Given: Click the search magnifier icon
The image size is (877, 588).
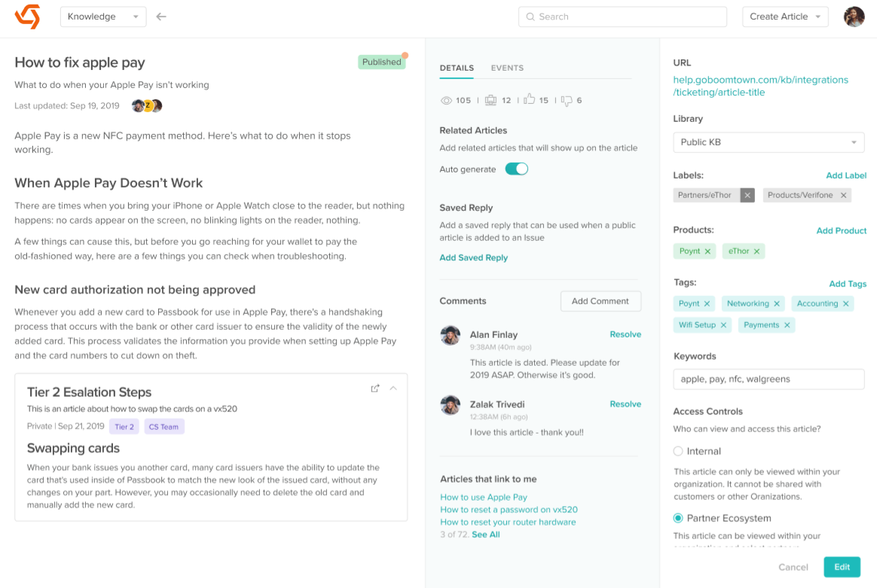Looking at the screenshot, I should pyautogui.click(x=530, y=17).
